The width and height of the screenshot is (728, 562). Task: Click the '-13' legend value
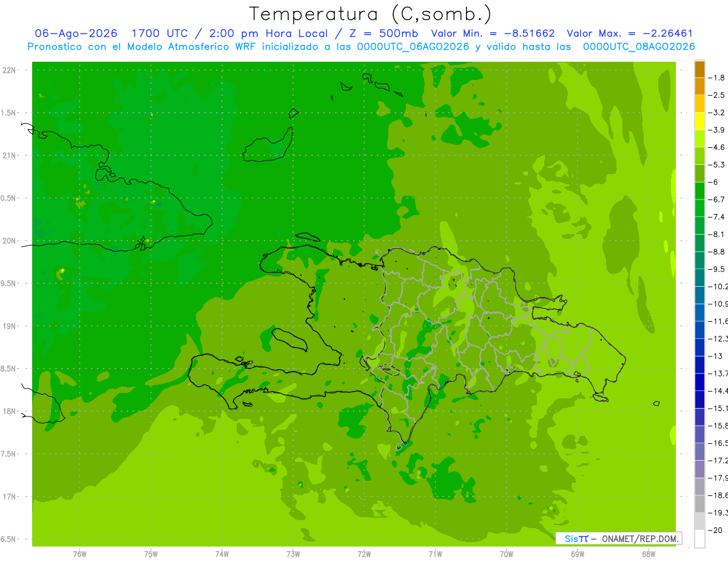pyautogui.click(x=715, y=356)
